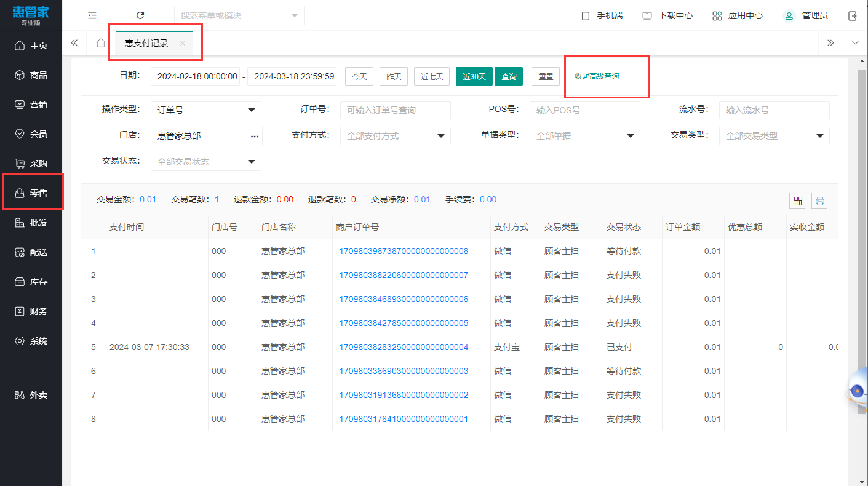Image resolution: width=868 pixels, height=486 pixels.
Task: Open order ending in 0001
Action: (x=404, y=419)
